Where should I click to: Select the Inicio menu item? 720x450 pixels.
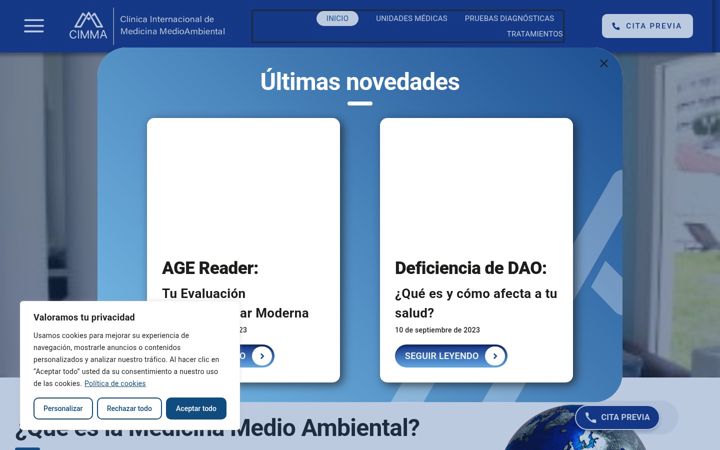click(x=337, y=18)
